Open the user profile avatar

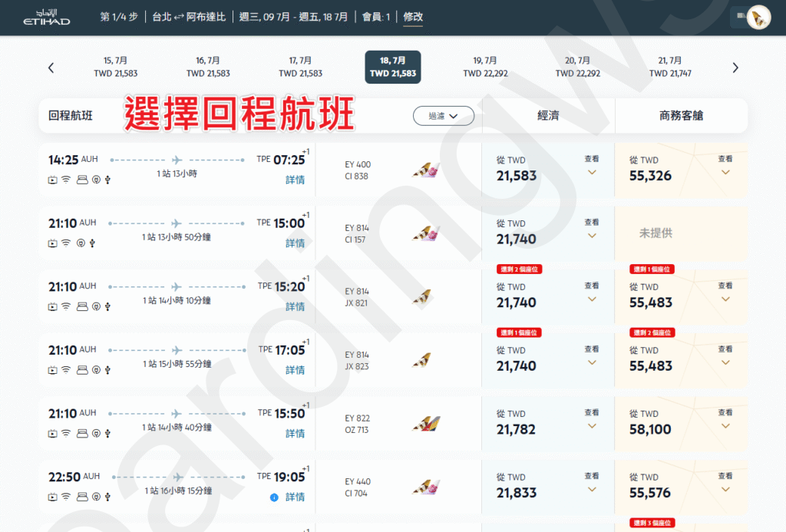point(758,18)
